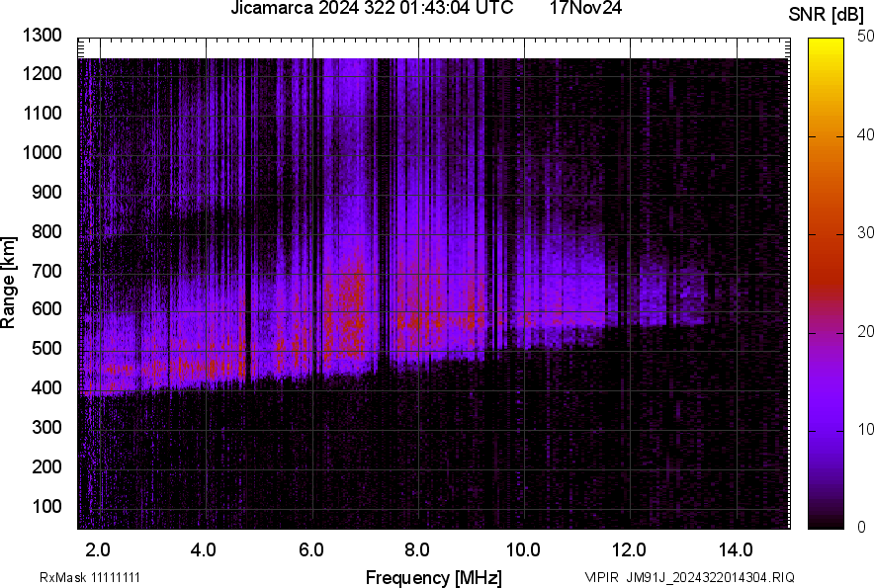Screen dimensions: 874x588
Task: Click the range tick label '900'
Action: (x=46, y=192)
